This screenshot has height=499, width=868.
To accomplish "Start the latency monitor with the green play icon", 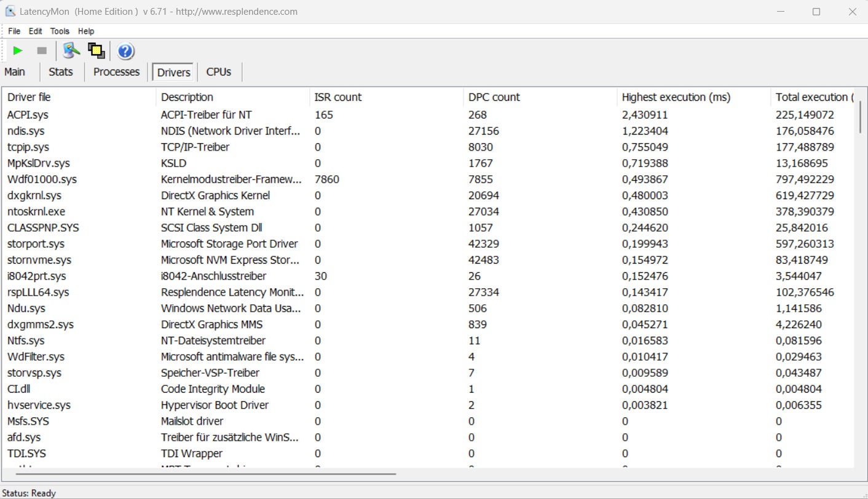I will coord(18,51).
